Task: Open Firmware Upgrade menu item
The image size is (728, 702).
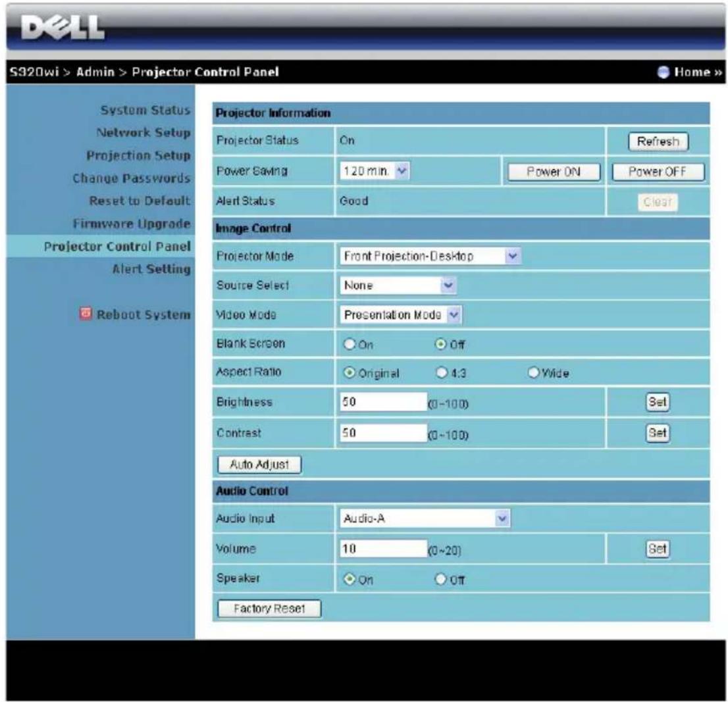Action: pyautogui.click(x=132, y=224)
